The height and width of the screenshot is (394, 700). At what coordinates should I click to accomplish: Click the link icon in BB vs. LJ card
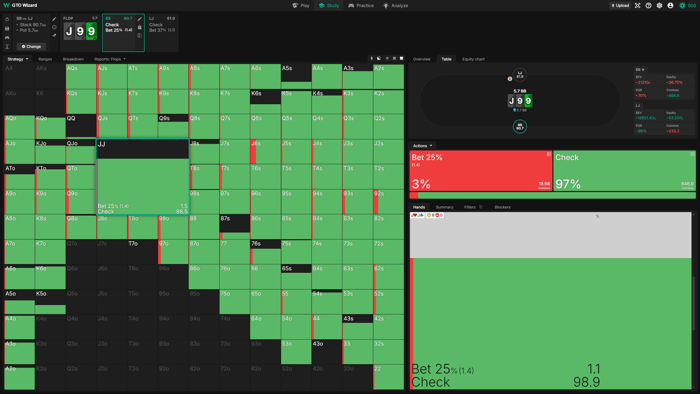pos(54,35)
